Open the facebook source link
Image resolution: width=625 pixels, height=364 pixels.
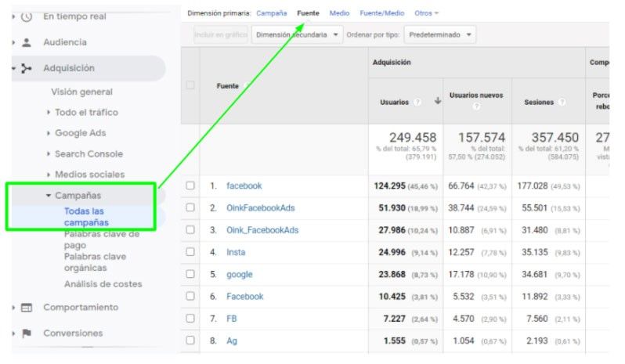pos(244,186)
